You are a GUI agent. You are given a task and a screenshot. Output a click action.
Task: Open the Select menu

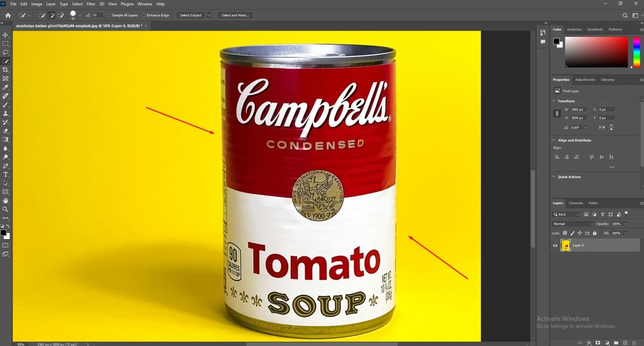77,4
